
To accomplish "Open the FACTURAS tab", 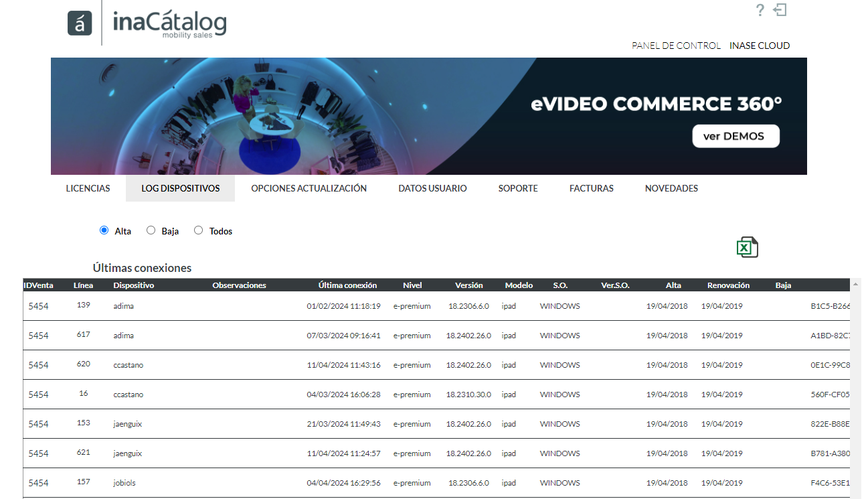I will [x=592, y=188].
